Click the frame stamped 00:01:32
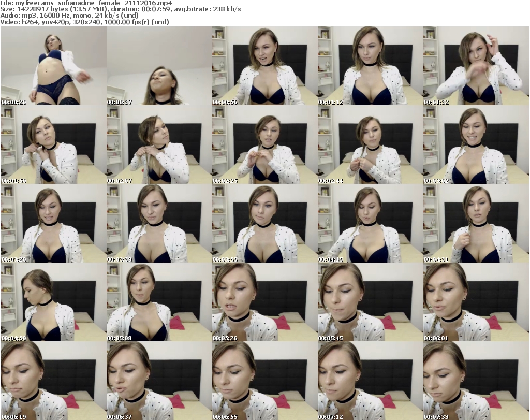This screenshot has height=420, width=530. point(476,66)
